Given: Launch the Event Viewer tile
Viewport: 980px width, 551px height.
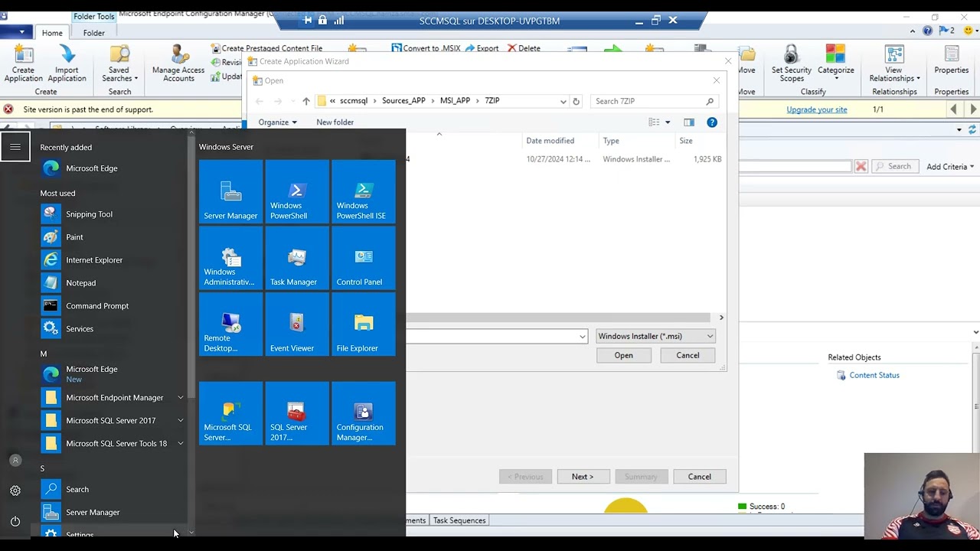Looking at the screenshot, I should point(297,324).
